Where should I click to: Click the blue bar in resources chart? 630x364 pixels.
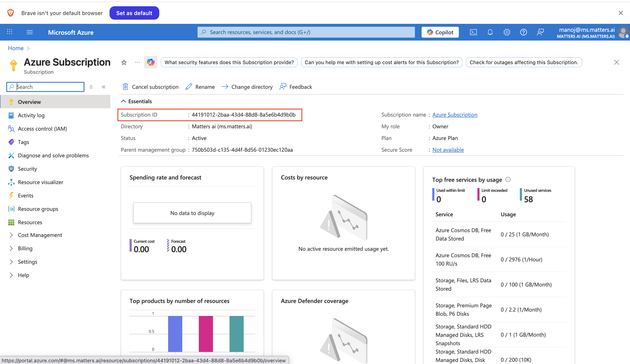click(x=175, y=334)
